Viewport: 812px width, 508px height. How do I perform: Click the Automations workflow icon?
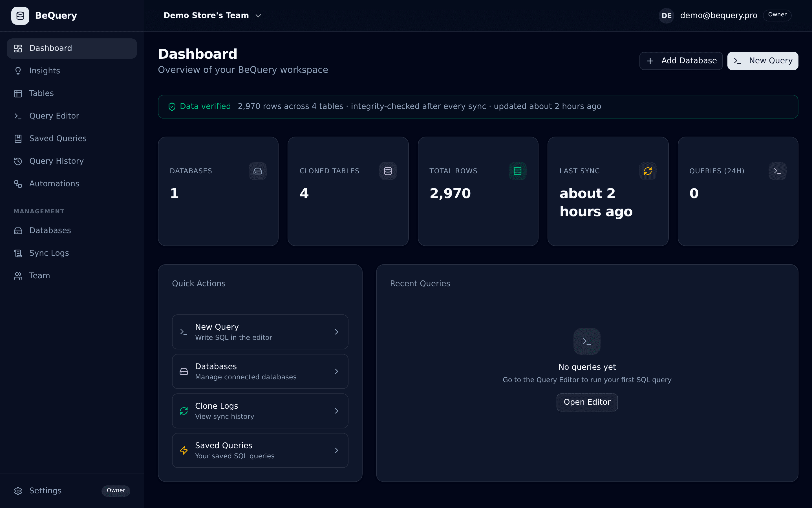tap(18, 184)
